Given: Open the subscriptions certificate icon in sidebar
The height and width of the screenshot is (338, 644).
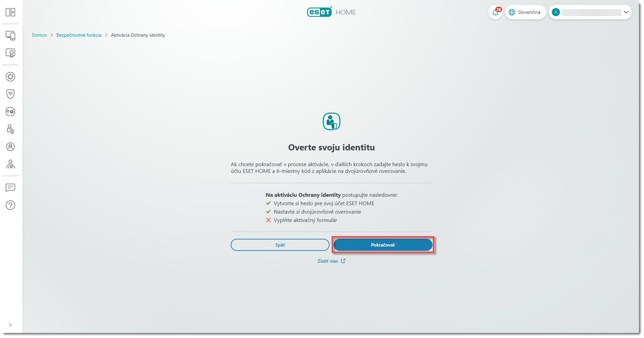Looking at the screenshot, I should pos(10,53).
